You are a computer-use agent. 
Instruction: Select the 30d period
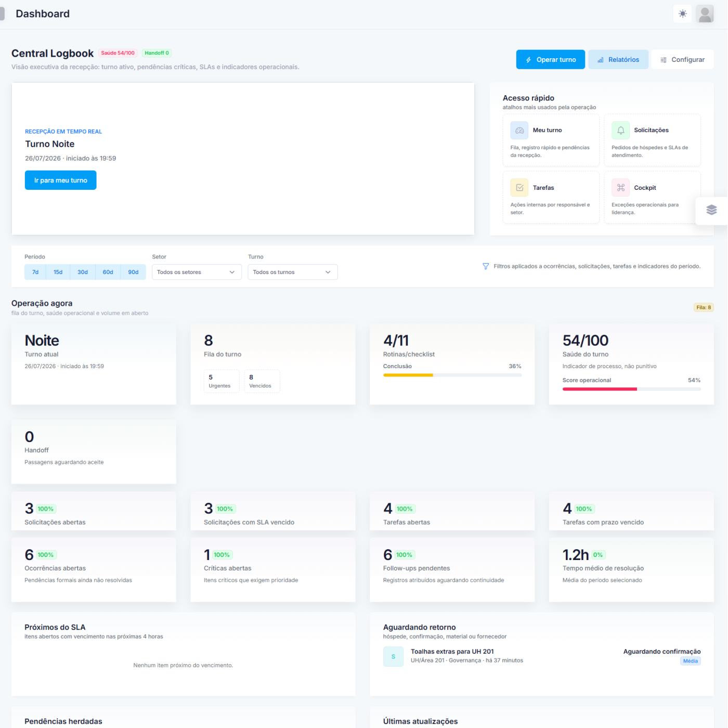83,272
